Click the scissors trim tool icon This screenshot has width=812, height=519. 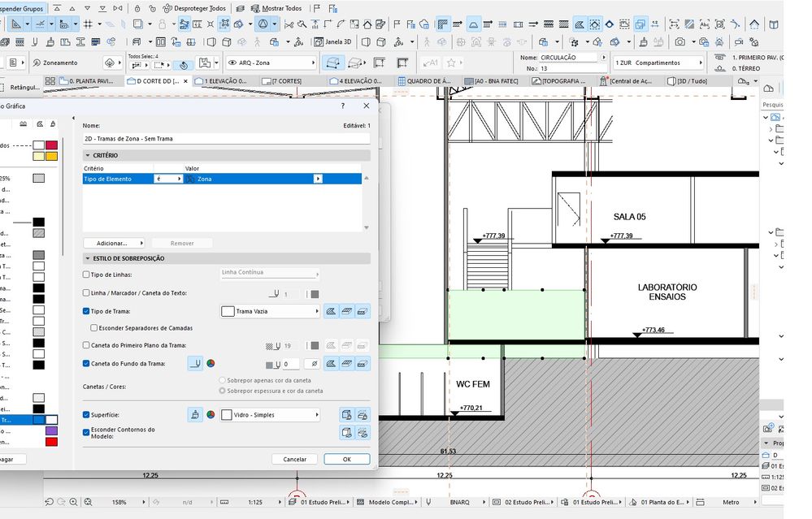(289, 24)
